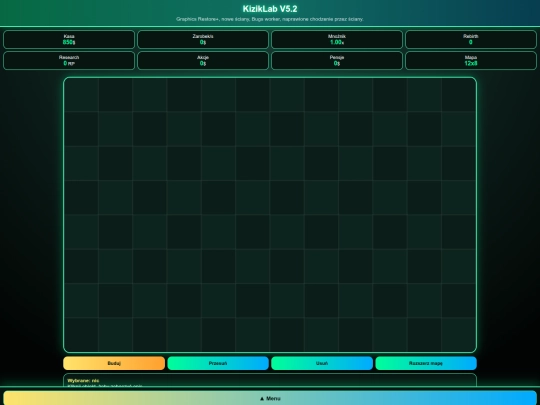This screenshot has width=540, height=405.
Task: Click the bottom-right corner tile of the map grid
Action: click(x=459, y=334)
